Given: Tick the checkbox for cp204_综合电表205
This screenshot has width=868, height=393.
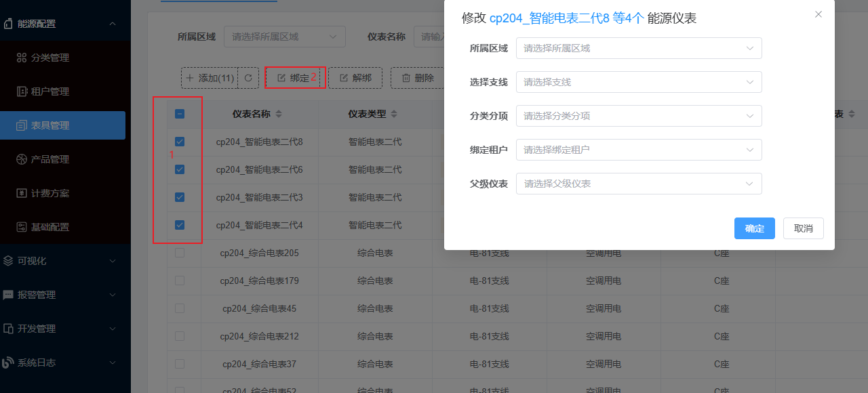Looking at the screenshot, I should [180, 253].
